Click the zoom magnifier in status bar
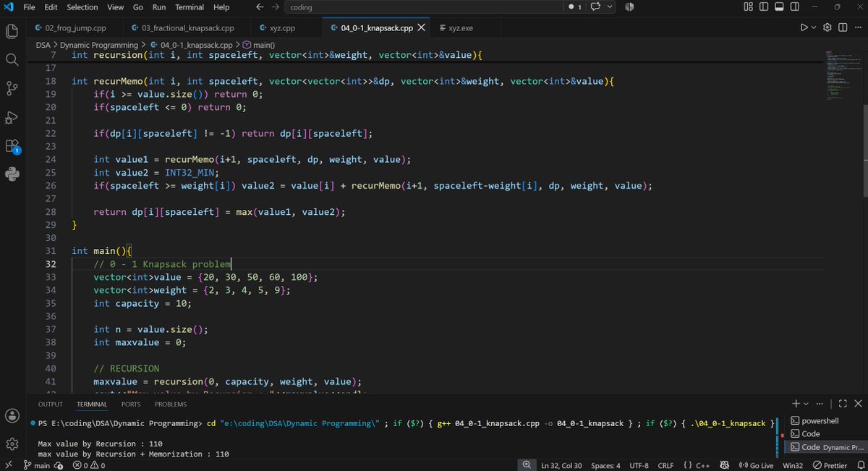The height and width of the screenshot is (471, 868). click(x=527, y=465)
